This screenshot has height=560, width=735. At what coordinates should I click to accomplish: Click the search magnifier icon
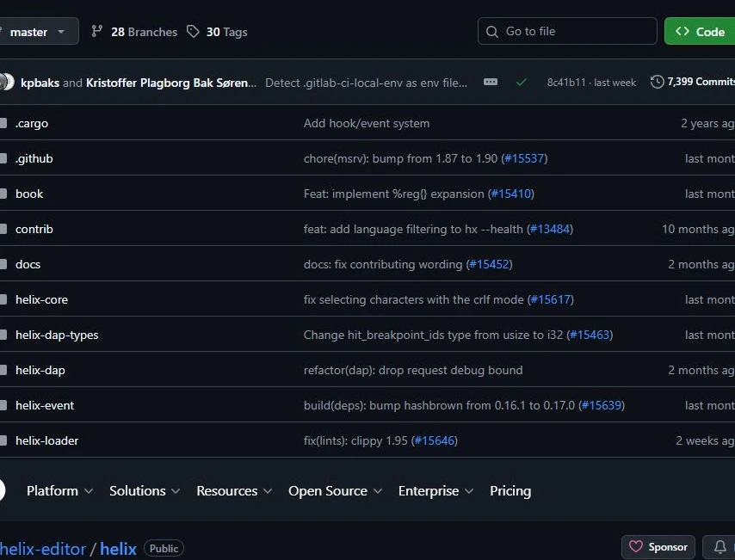491,31
